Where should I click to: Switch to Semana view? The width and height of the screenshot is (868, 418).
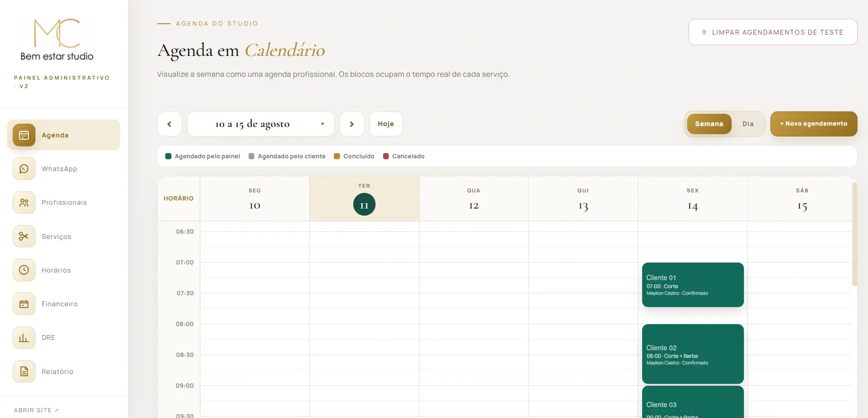(x=709, y=124)
